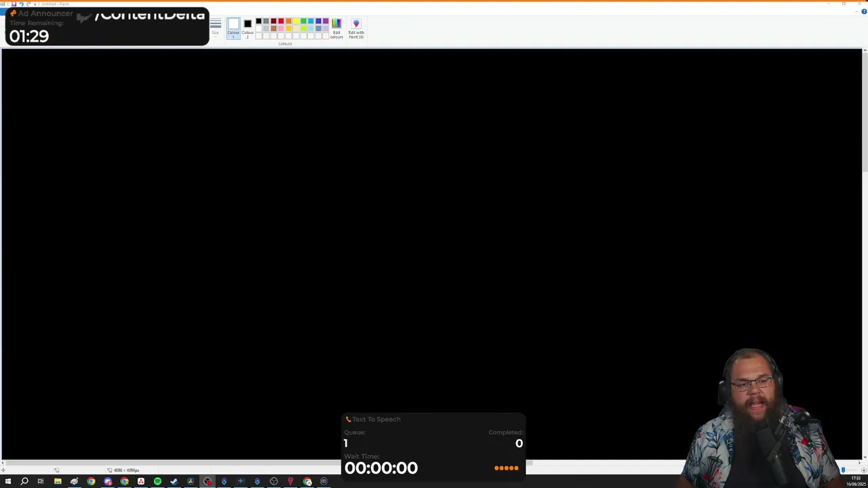The height and width of the screenshot is (488, 868).
Task: Click the save icon in the title bar
Action: [14, 4]
